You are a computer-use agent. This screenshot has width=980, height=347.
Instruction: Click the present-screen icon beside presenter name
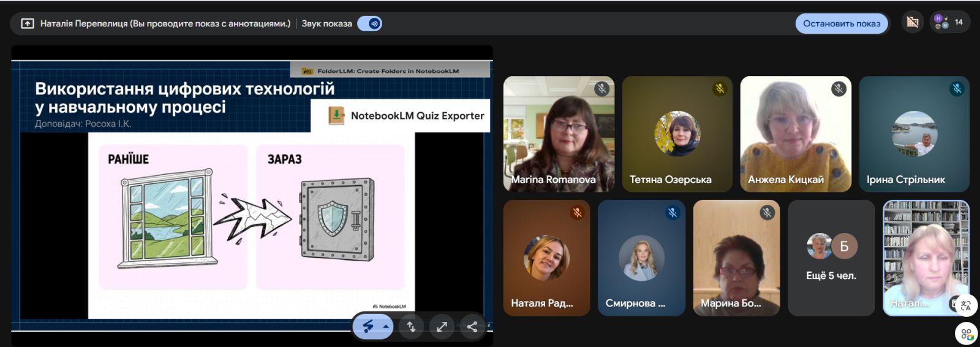click(x=28, y=23)
